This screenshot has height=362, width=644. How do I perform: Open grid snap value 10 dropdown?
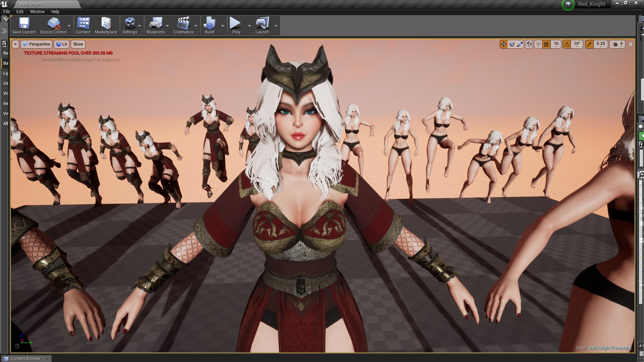(x=556, y=44)
